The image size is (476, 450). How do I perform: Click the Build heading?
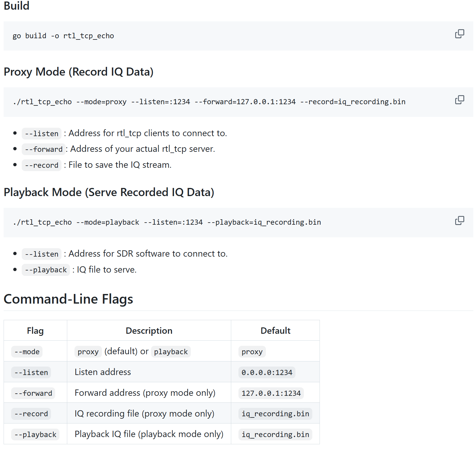(17, 6)
